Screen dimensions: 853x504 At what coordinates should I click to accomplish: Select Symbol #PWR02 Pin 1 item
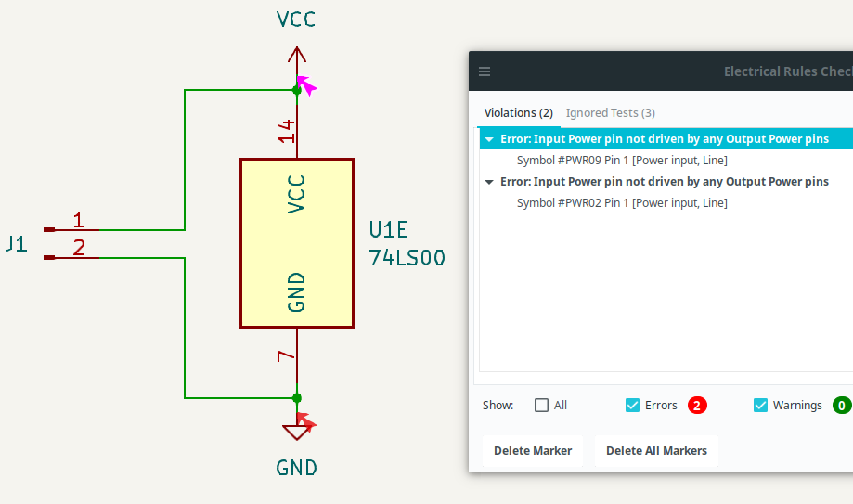[621, 203]
